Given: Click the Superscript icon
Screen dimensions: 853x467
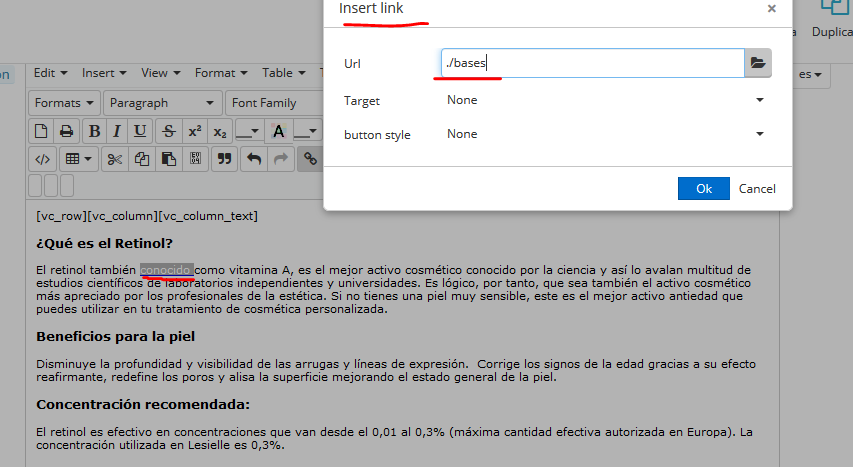Looking at the screenshot, I should click(x=195, y=131).
